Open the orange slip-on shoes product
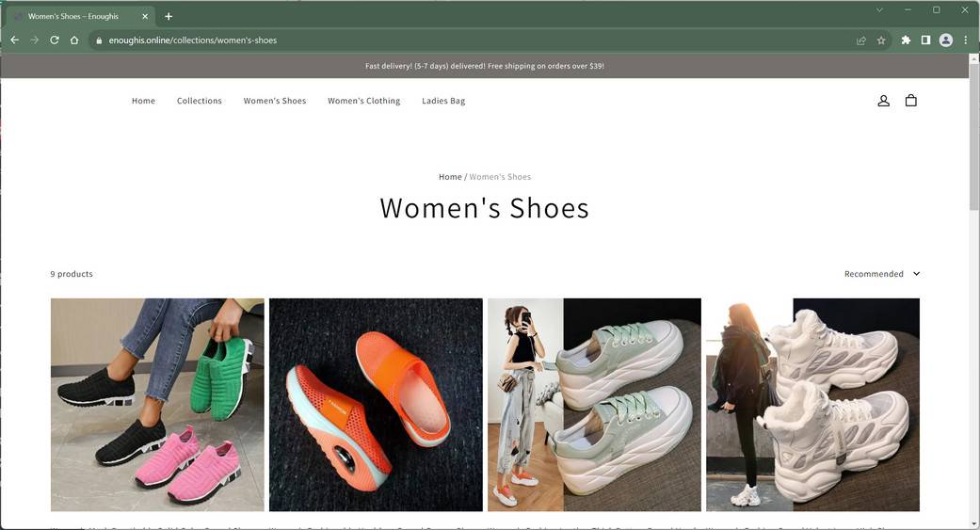 pyautogui.click(x=376, y=405)
